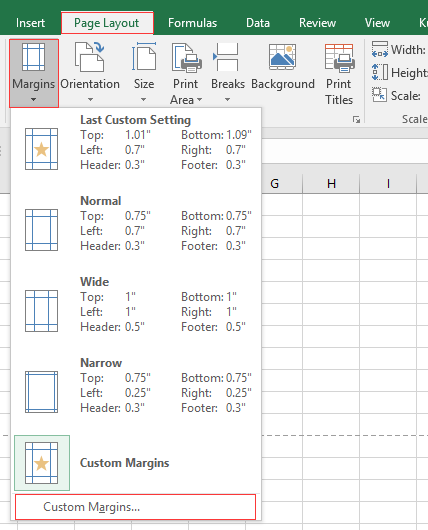
Task: Open the Size paper icon
Action: point(144,57)
